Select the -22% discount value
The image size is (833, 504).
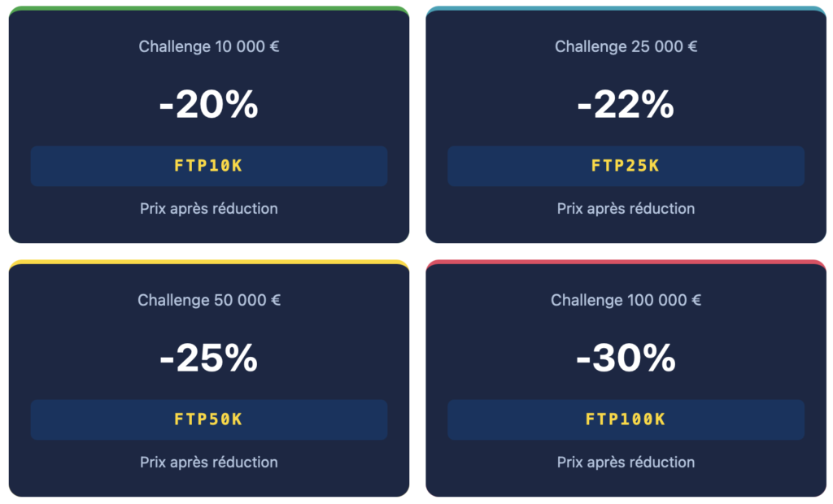pyautogui.click(x=626, y=105)
